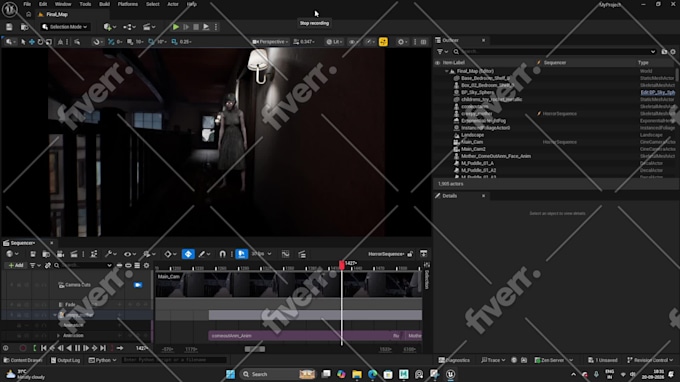Click the Sequencer camera icon in toolbar
This screenshot has height=382, width=680.
60,254
